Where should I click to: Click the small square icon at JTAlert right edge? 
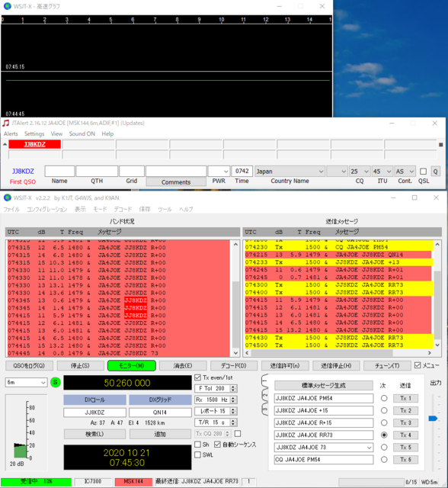pos(440,144)
